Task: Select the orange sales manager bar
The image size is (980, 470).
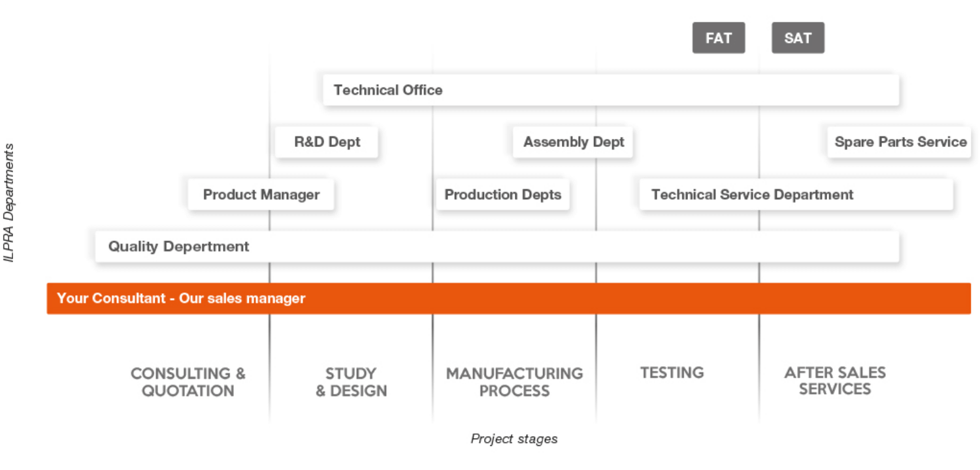Action: (x=508, y=298)
